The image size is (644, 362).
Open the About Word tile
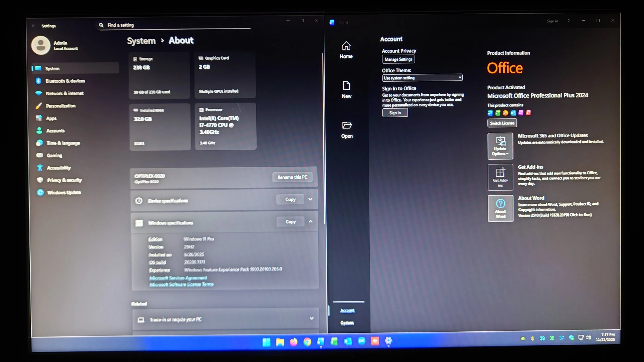(500, 208)
